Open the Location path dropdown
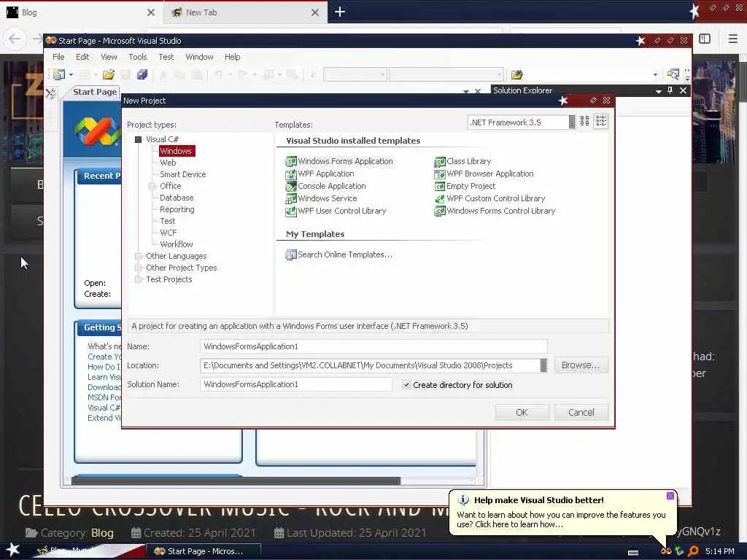747x560 pixels. coord(543,365)
